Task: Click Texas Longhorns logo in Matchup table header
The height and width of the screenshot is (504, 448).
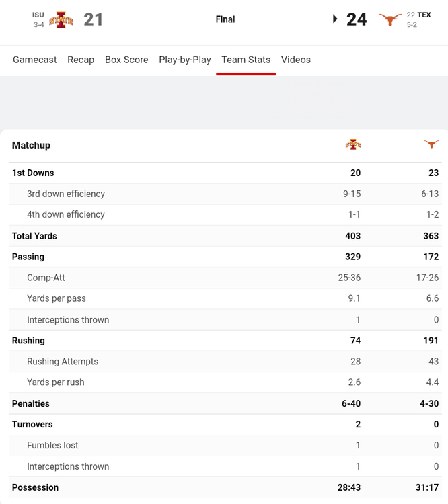Action: (431, 144)
